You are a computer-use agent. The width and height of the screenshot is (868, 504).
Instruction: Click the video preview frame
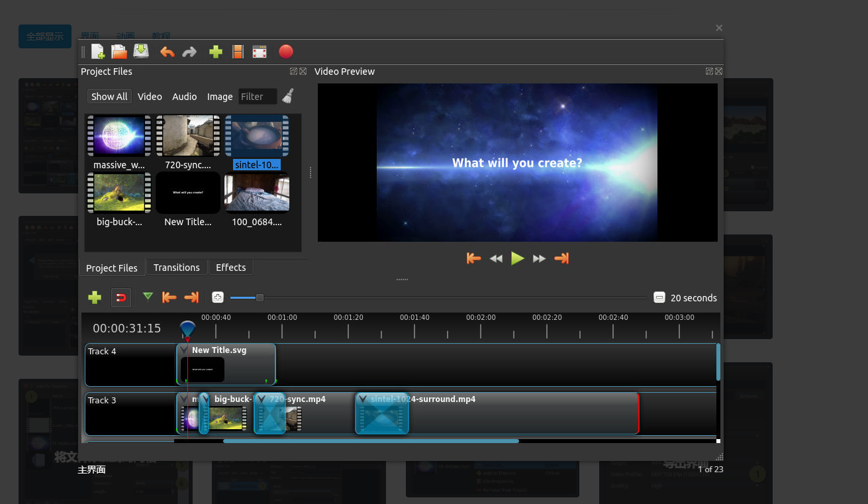click(x=517, y=162)
